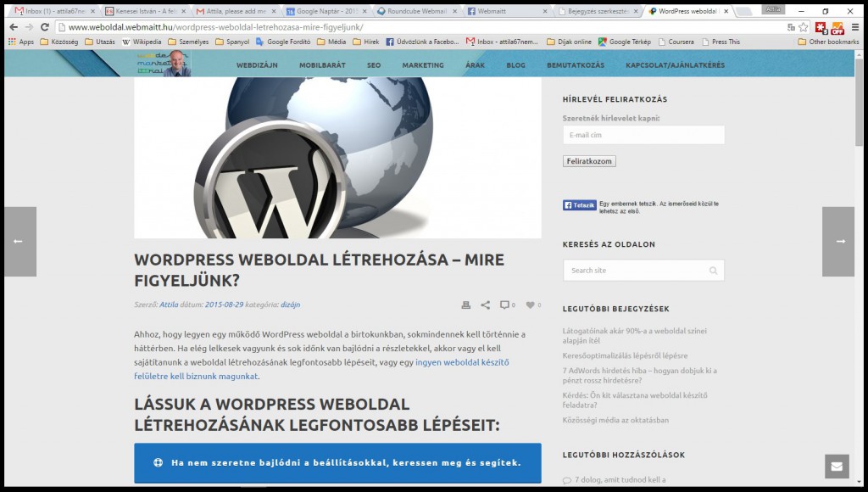Click the print icon below the post title
The image size is (868, 492).
pyautogui.click(x=465, y=305)
